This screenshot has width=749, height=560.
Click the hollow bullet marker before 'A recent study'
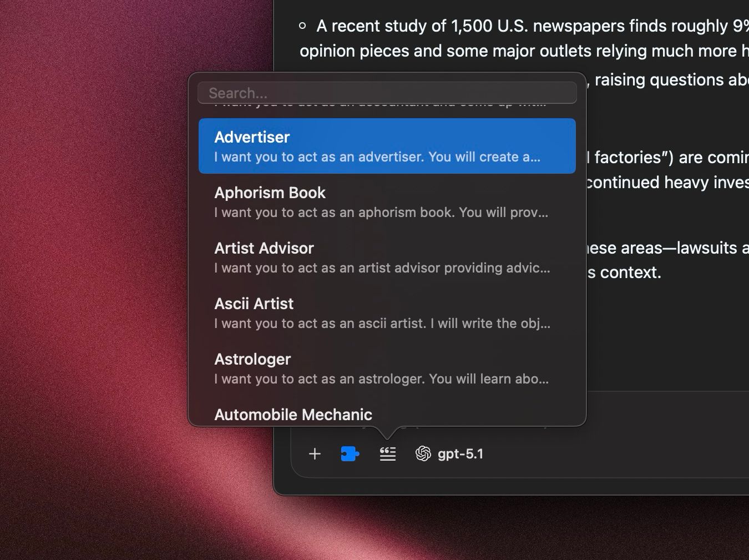(x=302, y=26)
